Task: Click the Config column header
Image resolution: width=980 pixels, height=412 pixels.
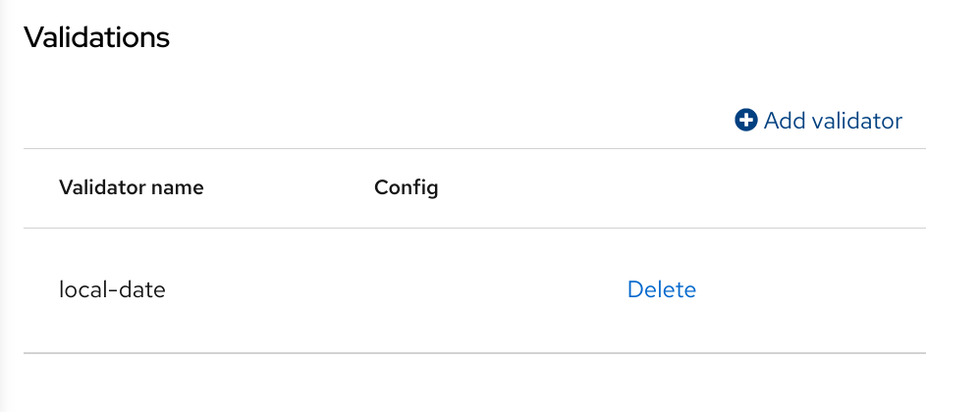Action: (406, 187)
